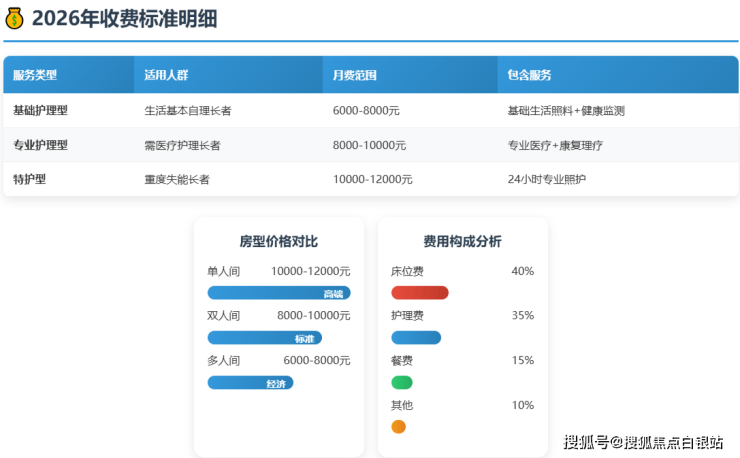Click the 适用人群 column header
740x458 pixels.
click(166, 75)
